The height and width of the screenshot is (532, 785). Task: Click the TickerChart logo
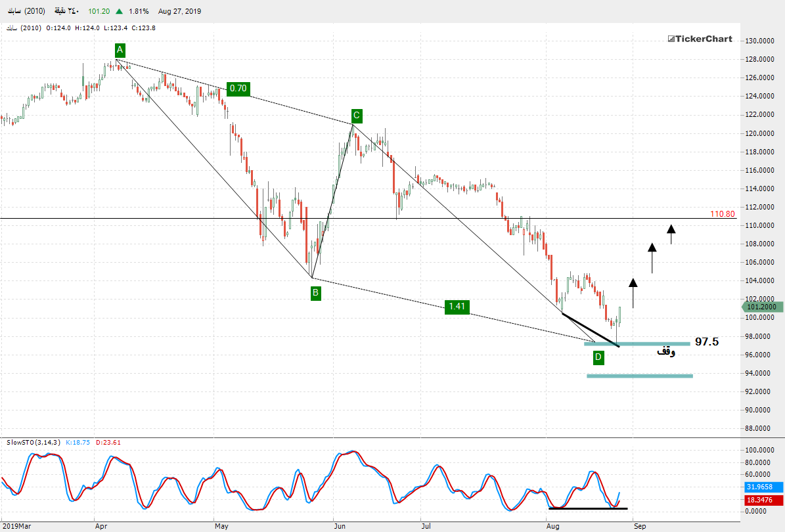700,39
